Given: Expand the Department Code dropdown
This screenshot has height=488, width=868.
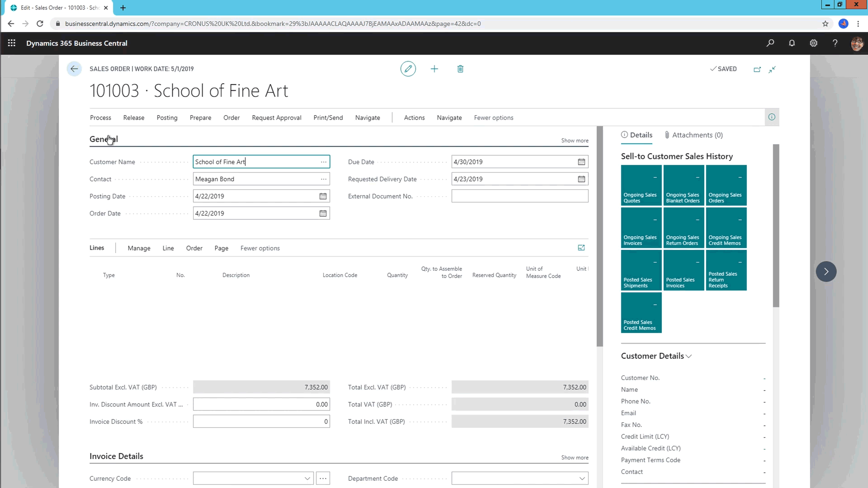Looking at the screenshot, I should pos(582,478).
